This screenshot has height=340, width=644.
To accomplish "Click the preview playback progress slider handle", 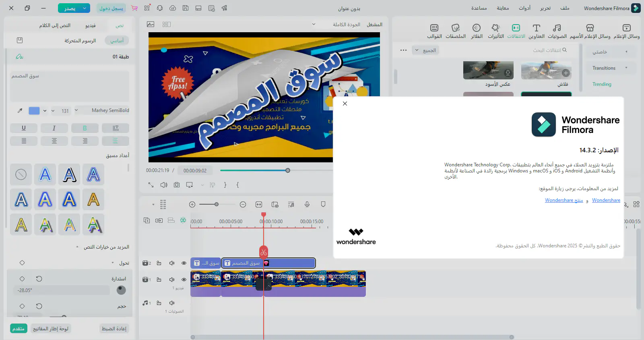I will coord(288,170).
